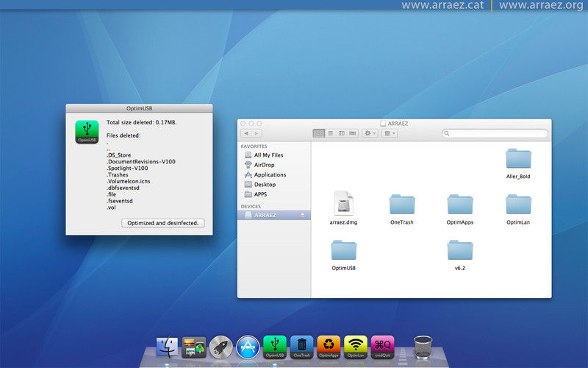Switch Finder to list view

(x=330, y=133)
